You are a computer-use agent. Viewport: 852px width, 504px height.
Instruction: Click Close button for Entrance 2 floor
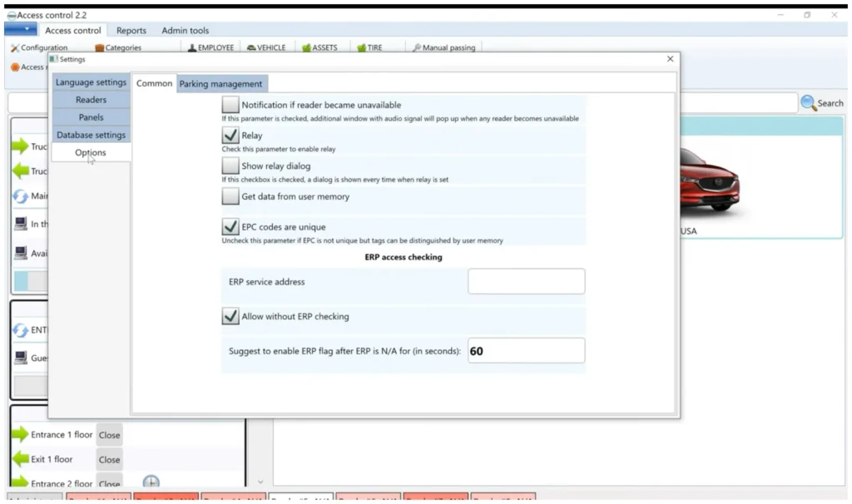109,482
